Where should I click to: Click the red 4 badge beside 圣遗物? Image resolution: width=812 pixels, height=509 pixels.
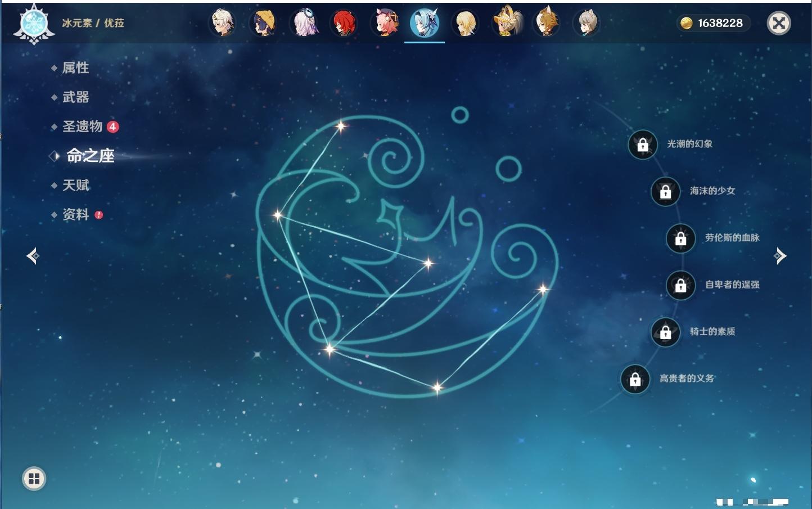click(x=113, y=127)
